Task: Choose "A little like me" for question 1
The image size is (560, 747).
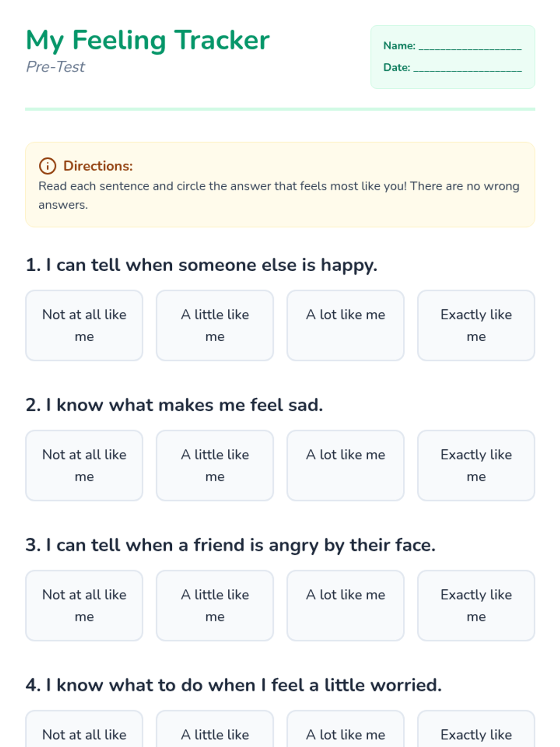Action: tap(215, 325)
